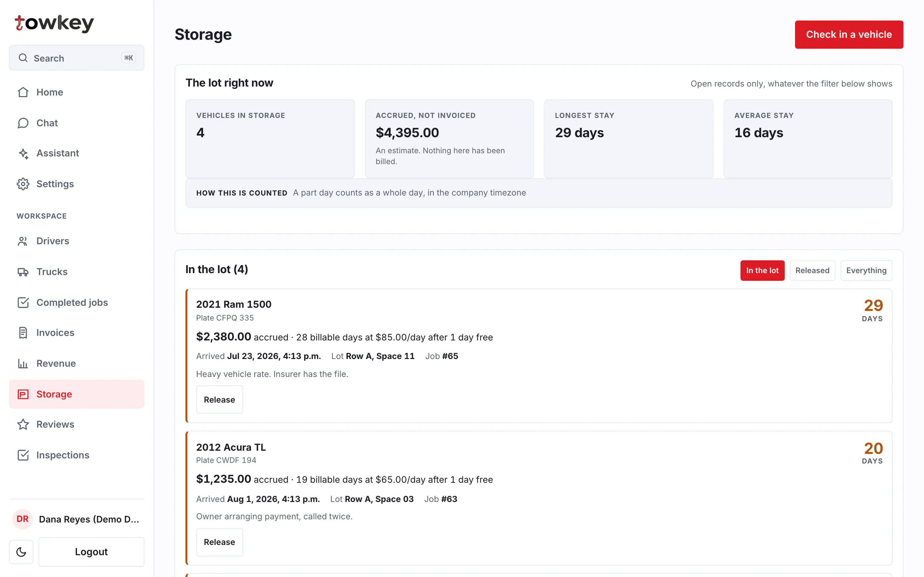Click the Revenue bar chart icon

tap(23, 363)
